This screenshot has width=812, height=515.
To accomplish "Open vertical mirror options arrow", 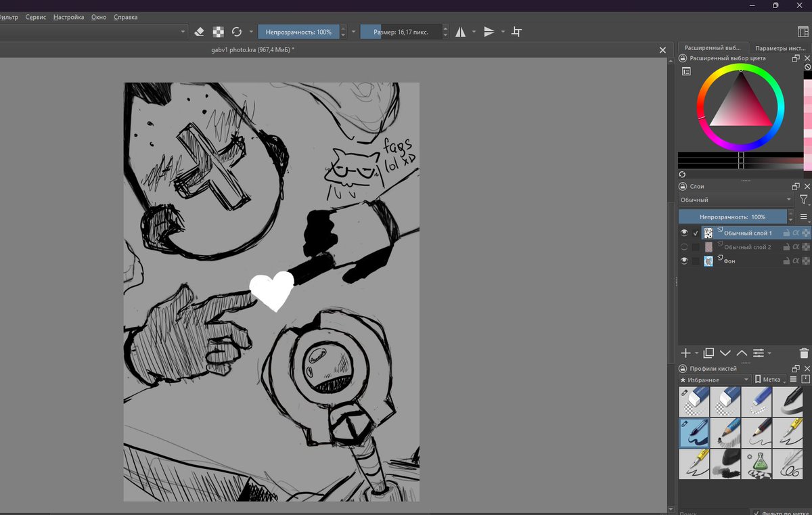I will [503, 32].
